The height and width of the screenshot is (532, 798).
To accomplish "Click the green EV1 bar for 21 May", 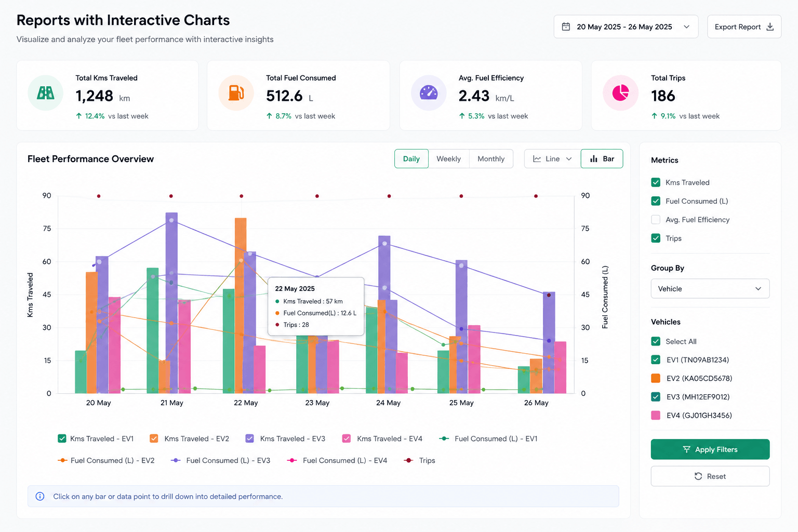I will [153, 330].
